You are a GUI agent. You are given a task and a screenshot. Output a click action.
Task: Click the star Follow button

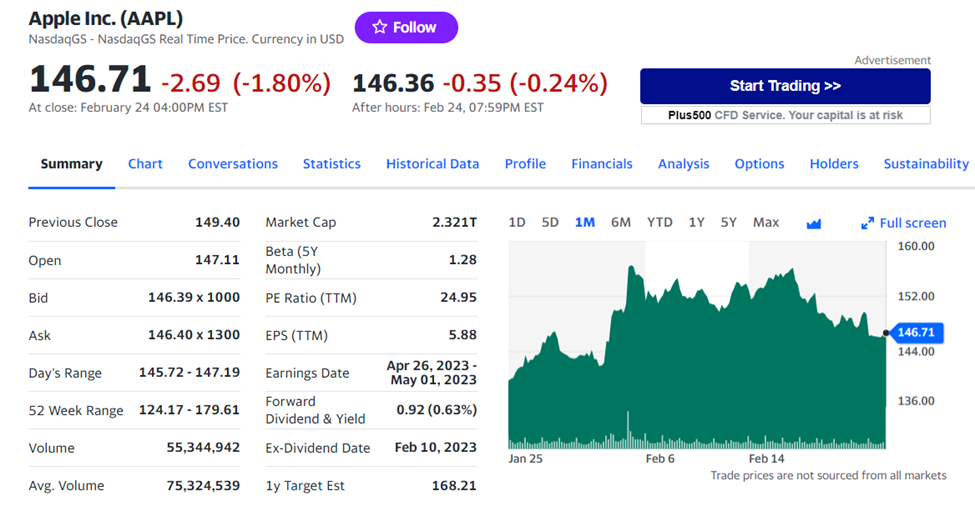click(406, 27)
